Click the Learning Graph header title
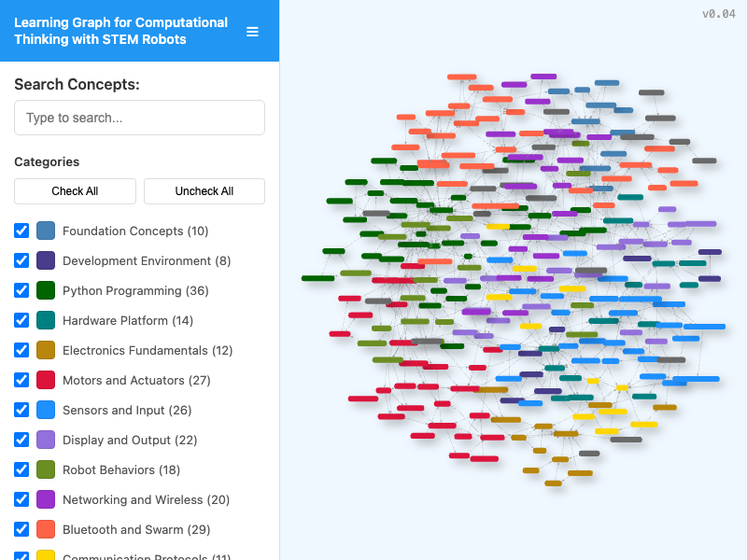The image size is (747, 560). (x=121, y=31)
